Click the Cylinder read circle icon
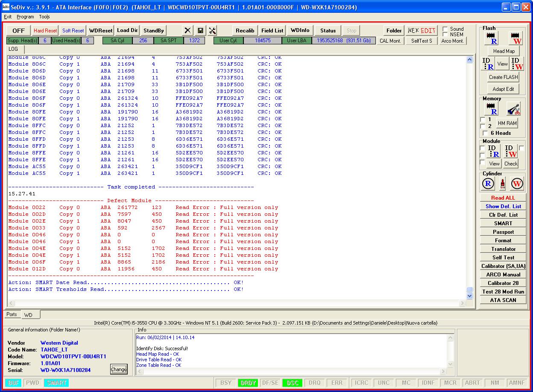The height and width of the screenshot is (392, 533). click(x=488, y=184)
